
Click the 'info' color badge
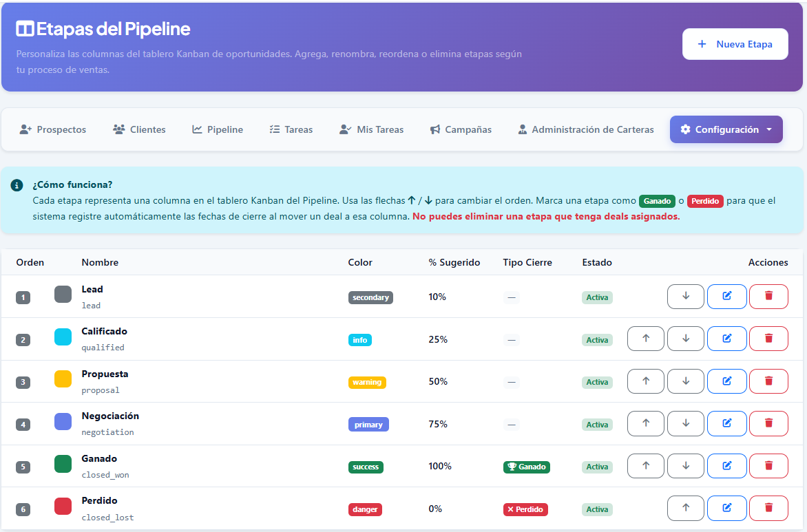tap(359, 340)
